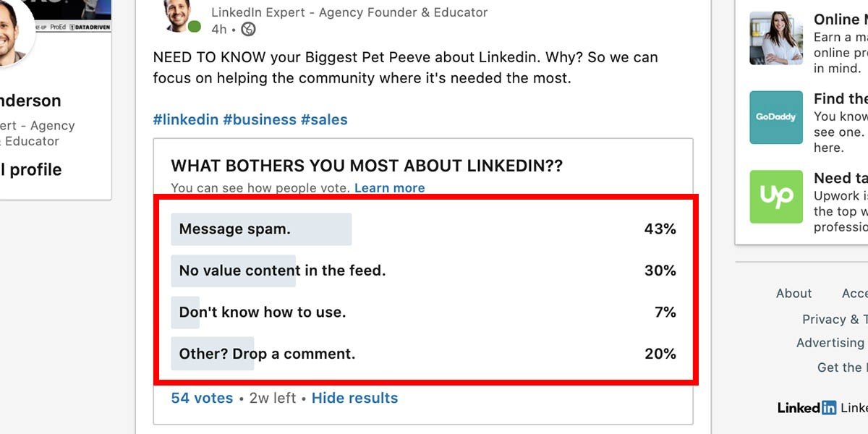The height and width of the screenshot is (434, 868).
Task: Open the Upwork ad logo
Action: [776, 197]
